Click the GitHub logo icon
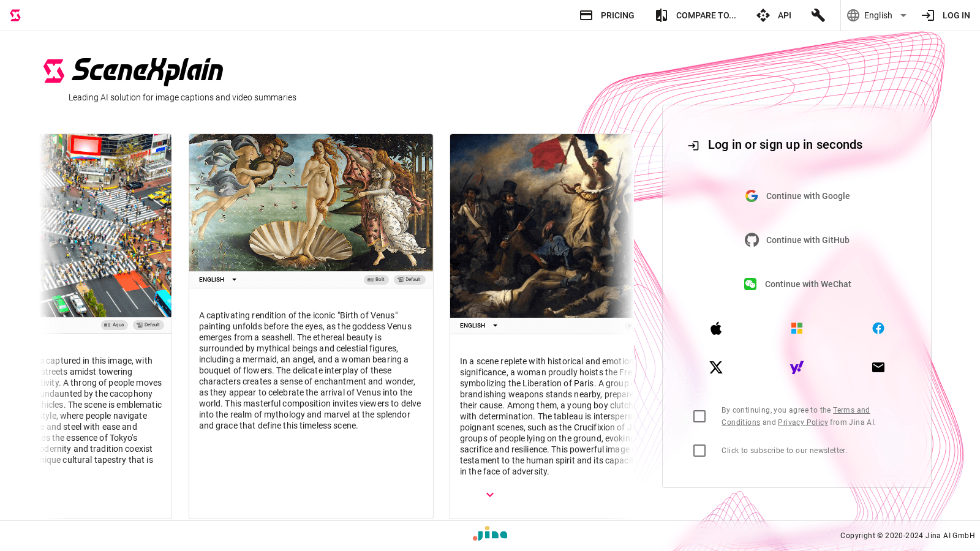Viewport: 980px width, 551px height. click(752, 240)
